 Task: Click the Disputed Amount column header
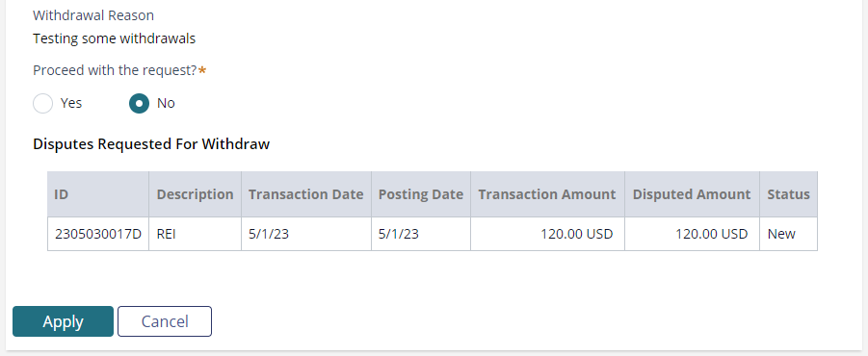point(692,194)
